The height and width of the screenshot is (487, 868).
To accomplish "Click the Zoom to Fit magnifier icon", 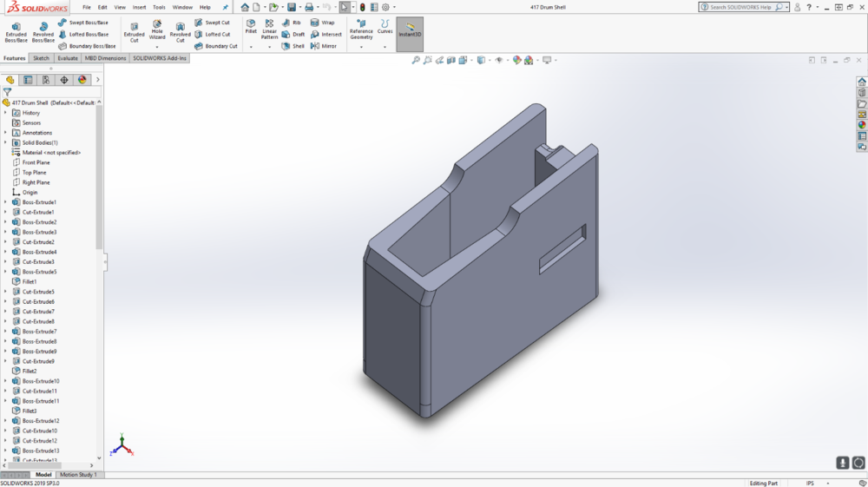I will (x=416, y=61).
